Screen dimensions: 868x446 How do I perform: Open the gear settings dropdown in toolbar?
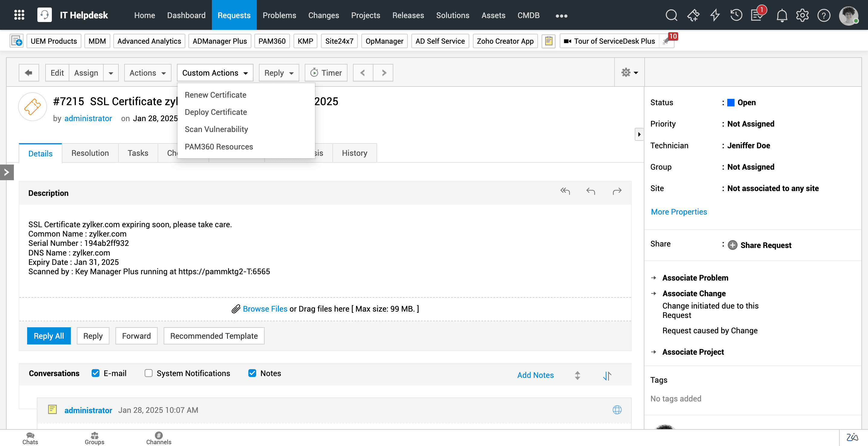tap(629, 73)
